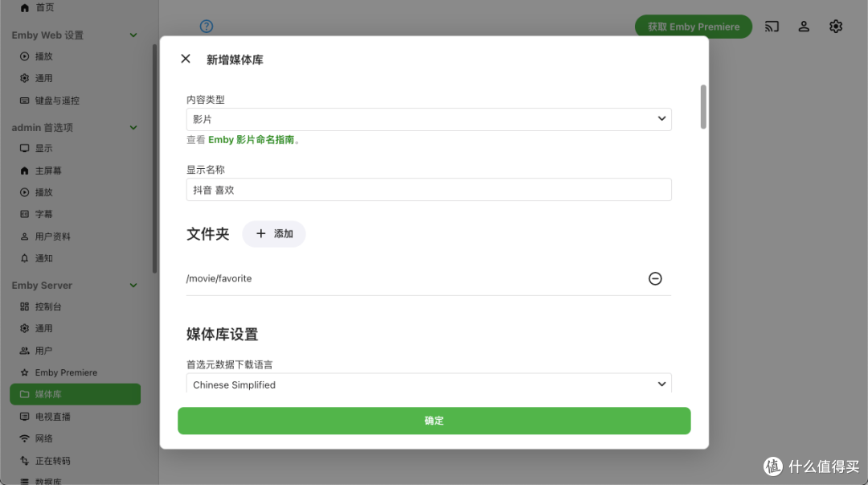
Task: Open the settings gear icon top right
Action: coord(836,26)
